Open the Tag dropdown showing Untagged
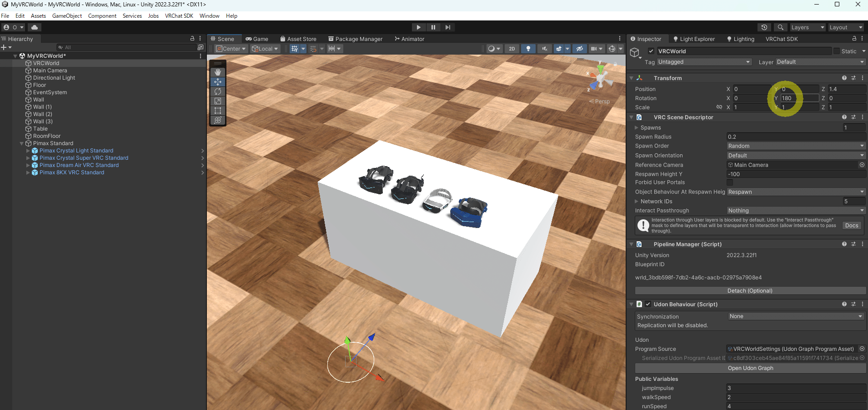This screenshot has width=868, height=410. click(x=704, y=62)
